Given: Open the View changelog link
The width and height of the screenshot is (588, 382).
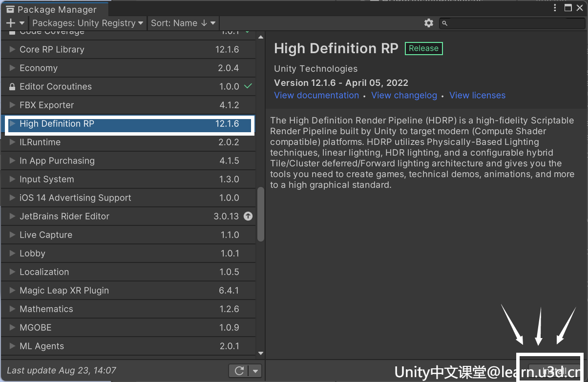Looking at the screenshot, I should (x=404, y=95).
